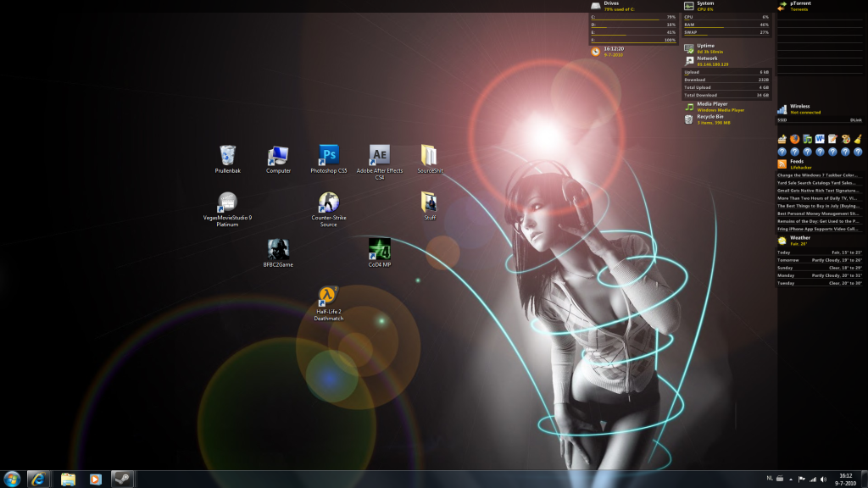Select the Stuff folder on the desktop
The width and height of the screenshot is (868, 488).
click(430, 206)
